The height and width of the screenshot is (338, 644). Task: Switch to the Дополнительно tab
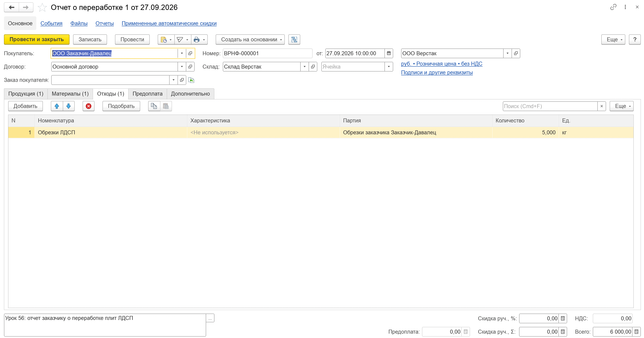point(190,94)
